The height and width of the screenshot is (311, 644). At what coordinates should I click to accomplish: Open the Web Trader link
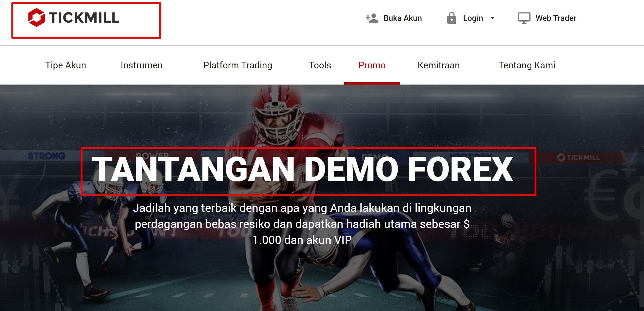click(x=556, y=18)
